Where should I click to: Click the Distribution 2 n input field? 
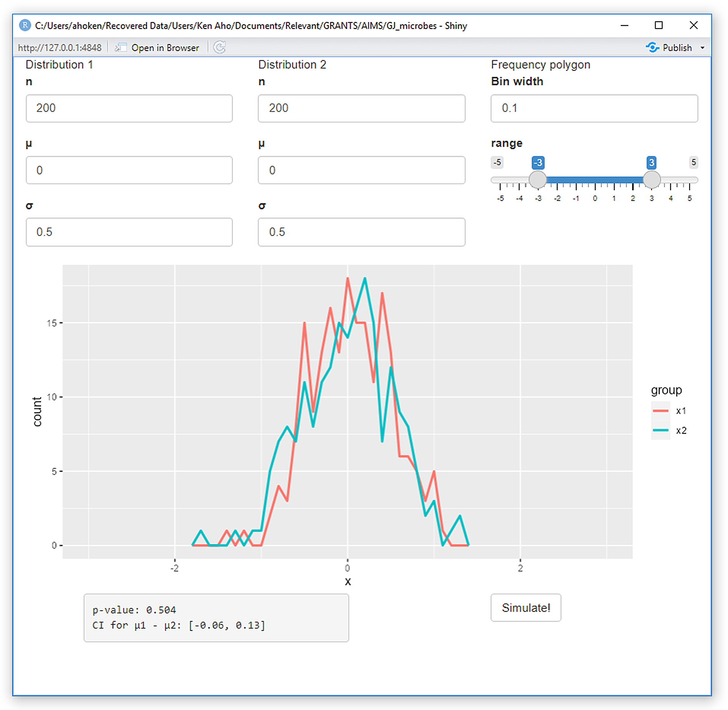[x=361, y=108]
